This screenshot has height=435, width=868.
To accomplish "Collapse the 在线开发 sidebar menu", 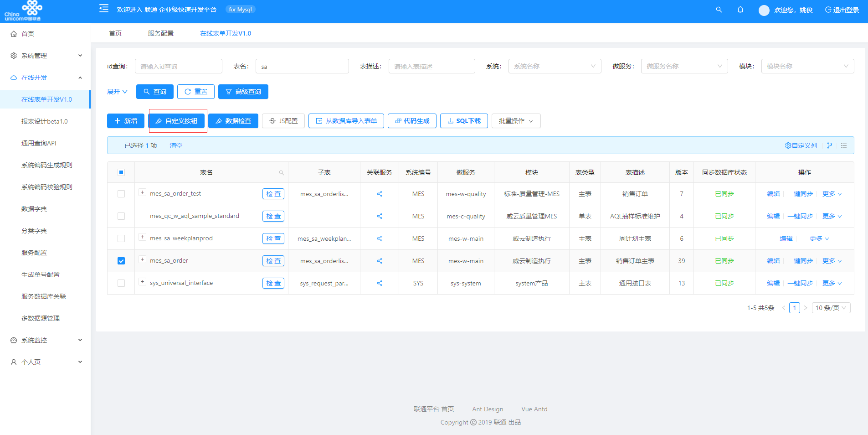I will (x=45, y=78).
